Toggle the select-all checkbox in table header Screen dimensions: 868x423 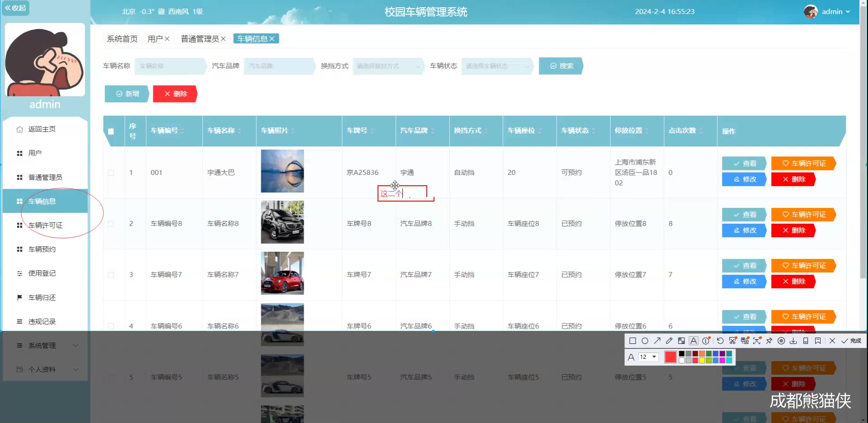[x=111, y=132]
